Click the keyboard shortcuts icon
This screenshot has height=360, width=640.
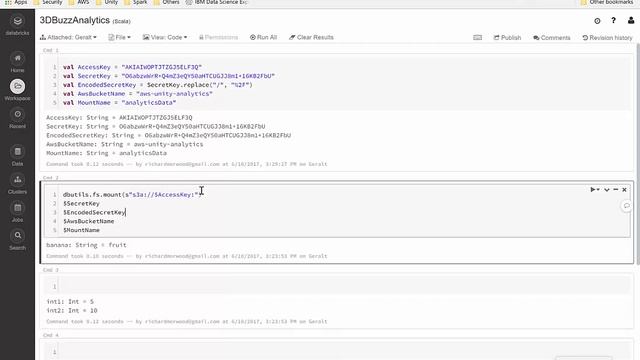point(477,38)
